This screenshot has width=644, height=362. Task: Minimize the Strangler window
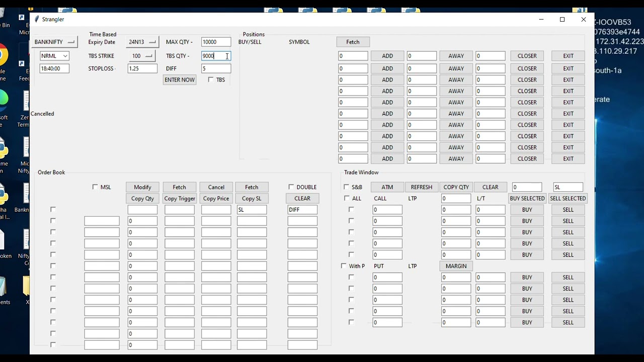pos(541,19)
